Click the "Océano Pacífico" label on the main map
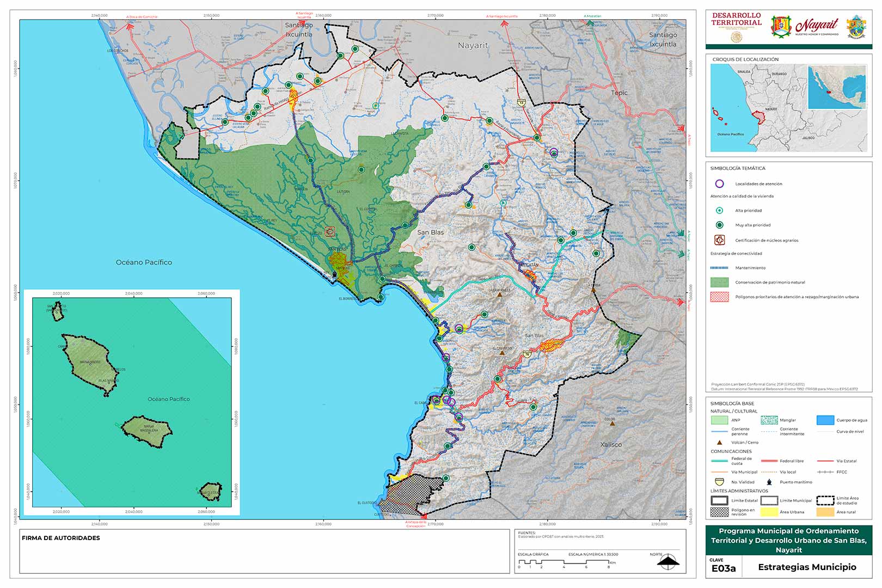 [x=144, y=262]
